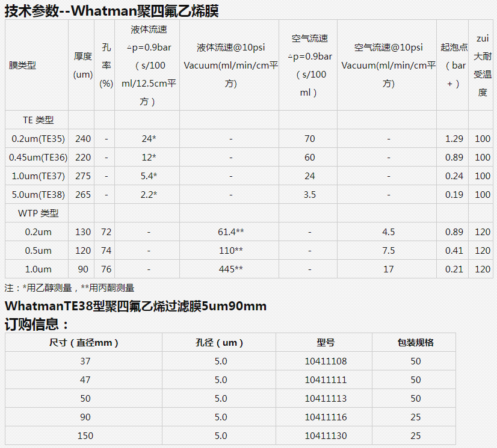Select the WTP "0.5um" row label

(x=39, y=251)
